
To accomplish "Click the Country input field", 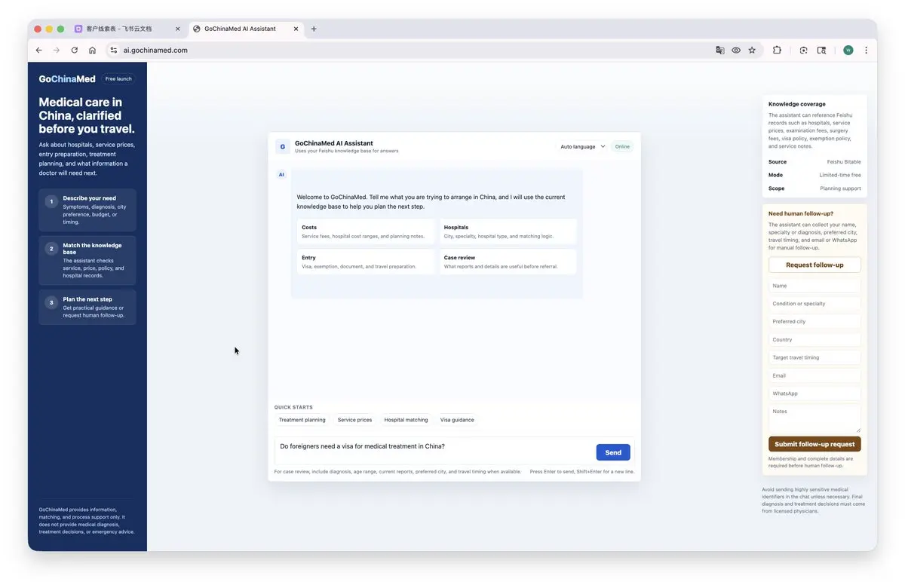I will pos(814,340).
